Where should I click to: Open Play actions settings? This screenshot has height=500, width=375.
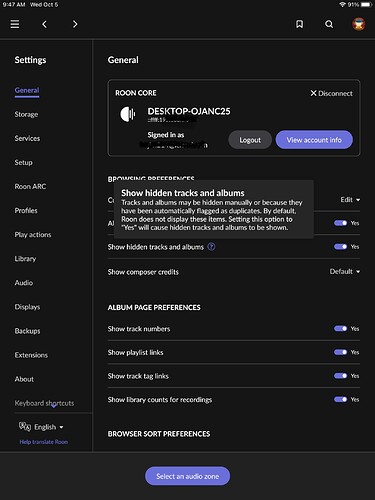[x=33, y=235]
